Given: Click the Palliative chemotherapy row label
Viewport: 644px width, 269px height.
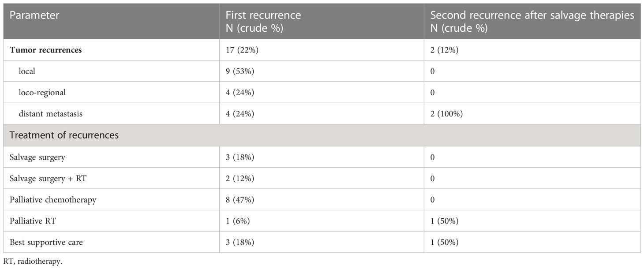Looking at the screenshot, I should 53,200.
